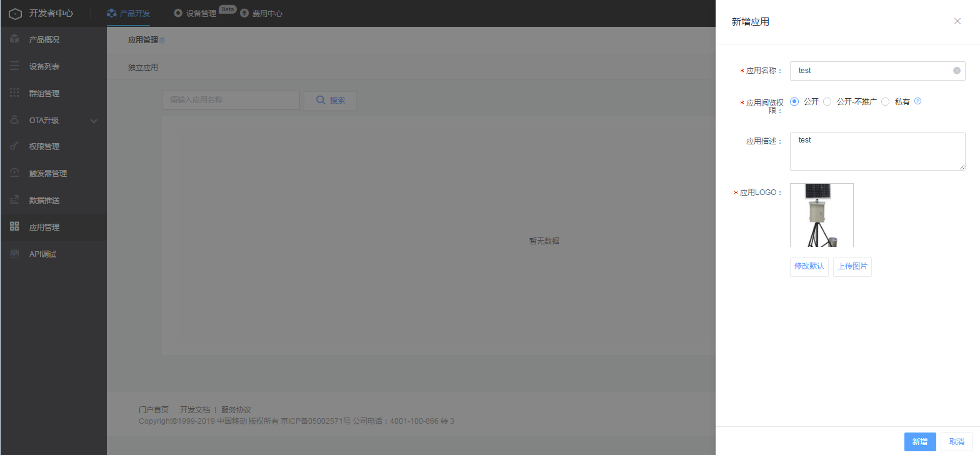The image size is (980, 455).
Task: Click the 修改默认 button
Action: click(x=809, y=266)
